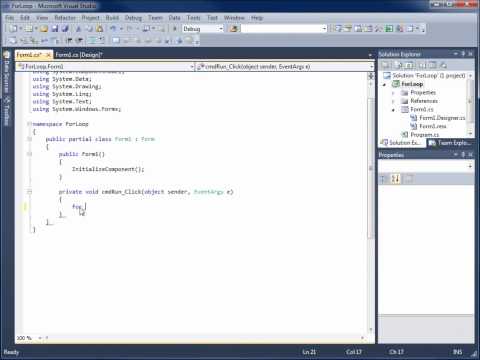
Task: Click the Toggle Bookmark icon in text toolbar
Action: click(x=116, y=41)
